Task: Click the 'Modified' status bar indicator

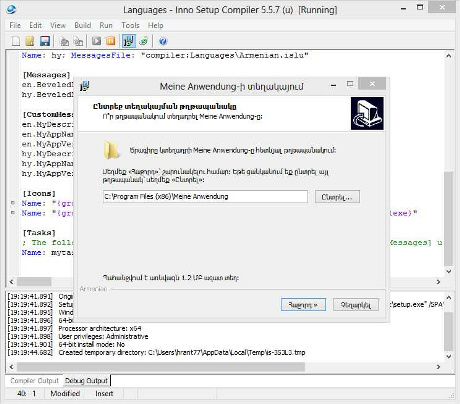Action: point(65,394)
